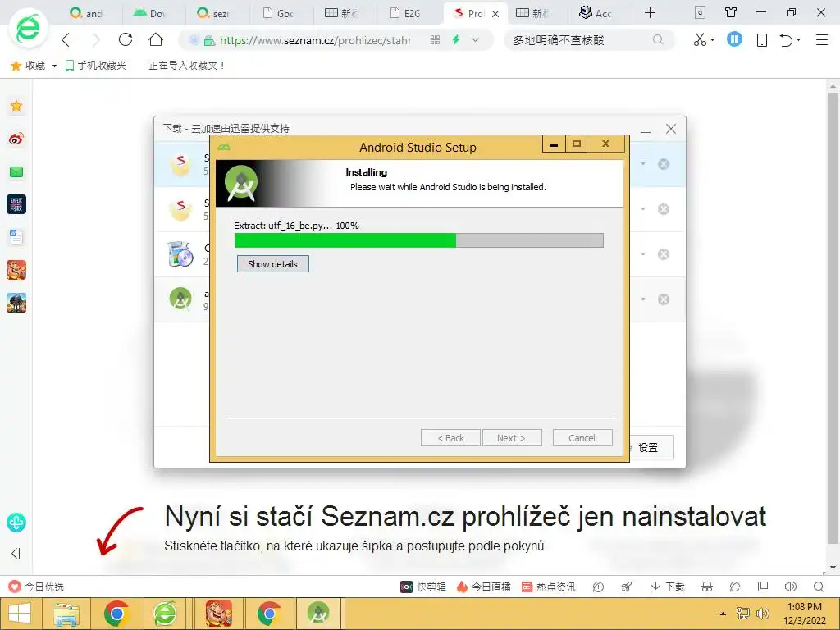840x630 pixels.
Task: Open Android Studio setup in the taskbar
Action: [x=318, y=614]
